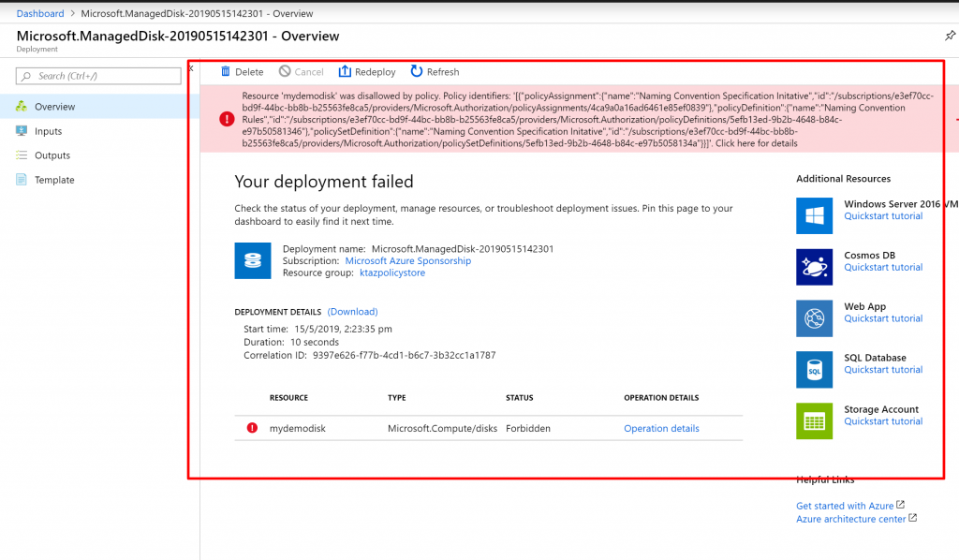Click the Cosmos DB planet icon
This screenshot has width=959, height=560.
(x=814, y=267)
